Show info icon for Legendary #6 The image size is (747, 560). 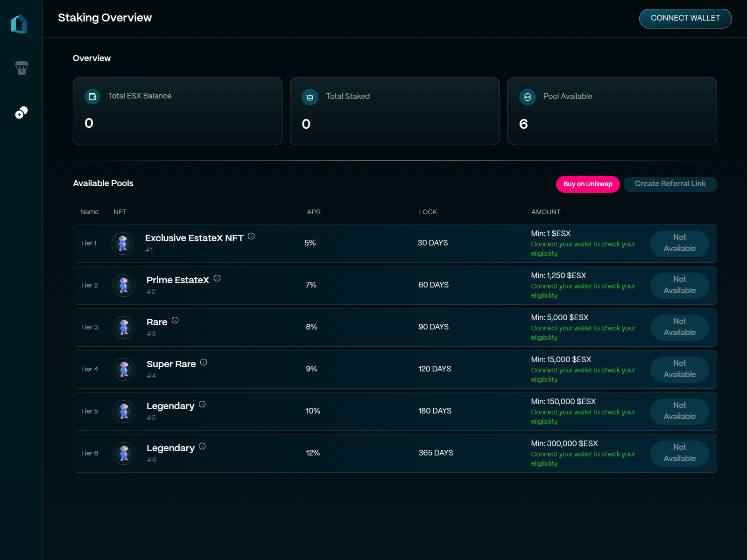click(202, 446)
